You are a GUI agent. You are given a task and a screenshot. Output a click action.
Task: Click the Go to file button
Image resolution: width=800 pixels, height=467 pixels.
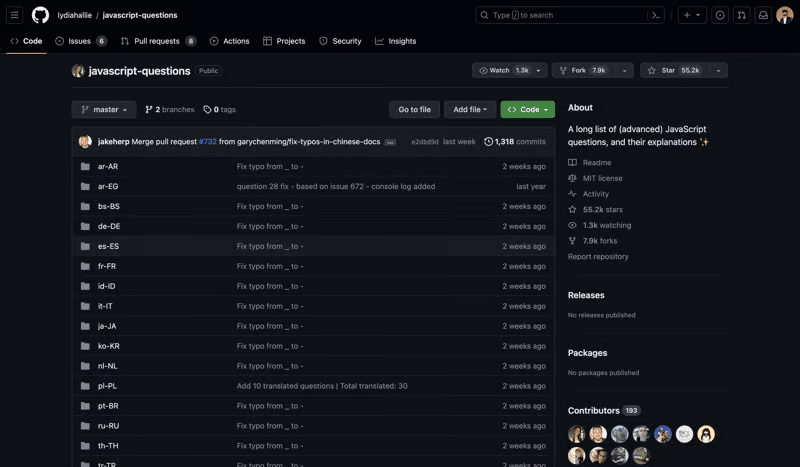click(414, 109)
